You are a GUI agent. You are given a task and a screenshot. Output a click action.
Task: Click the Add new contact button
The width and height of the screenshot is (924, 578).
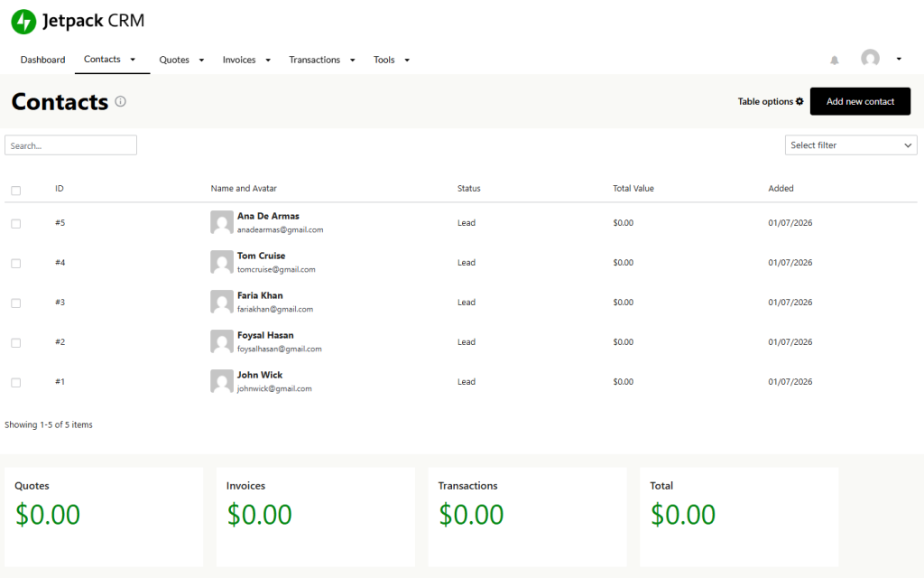[860, 101]
